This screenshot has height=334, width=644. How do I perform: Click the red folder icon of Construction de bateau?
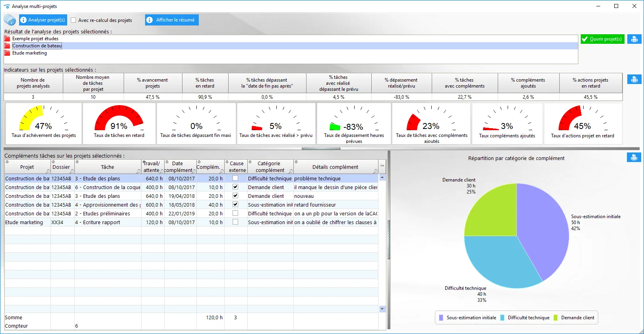click(x=7, y=46)
